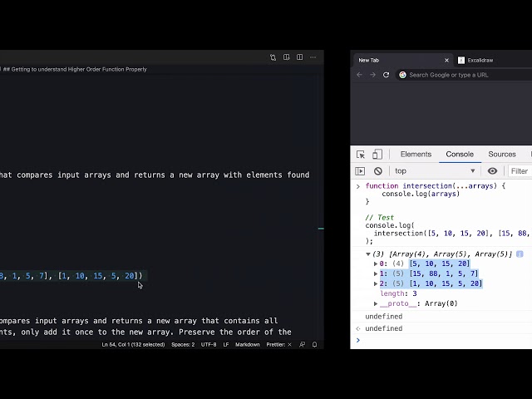The height and width of the screenshot is (399, 532).
Task: Click the length: 3 property
Action: [x=398, y=293]
